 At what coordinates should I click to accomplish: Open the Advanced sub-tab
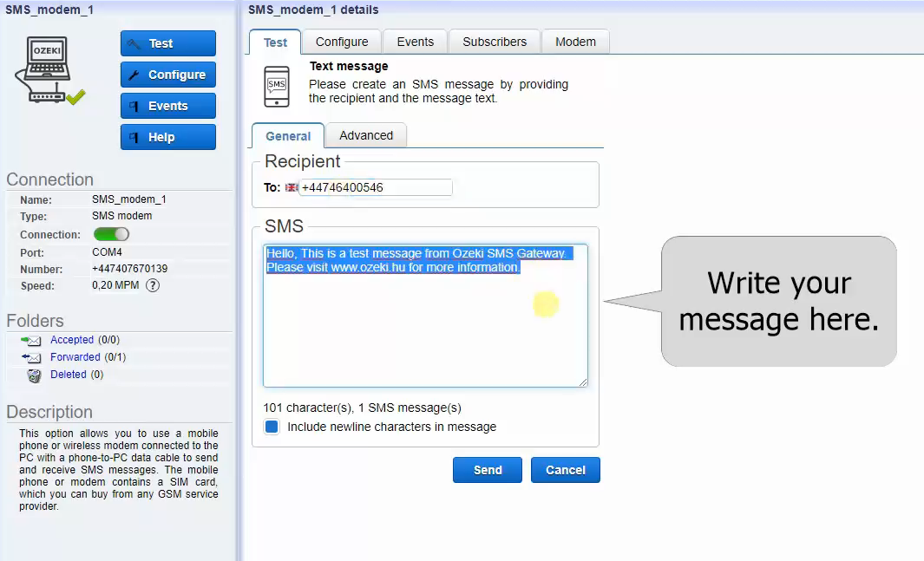click(x=366, y=135)
